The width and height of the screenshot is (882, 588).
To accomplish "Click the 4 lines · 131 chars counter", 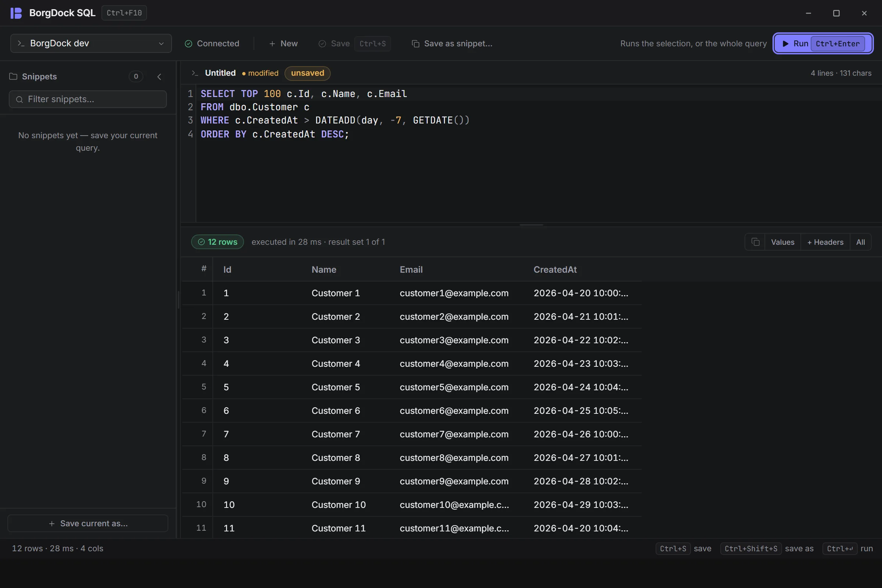I will [x=841, y=73].
